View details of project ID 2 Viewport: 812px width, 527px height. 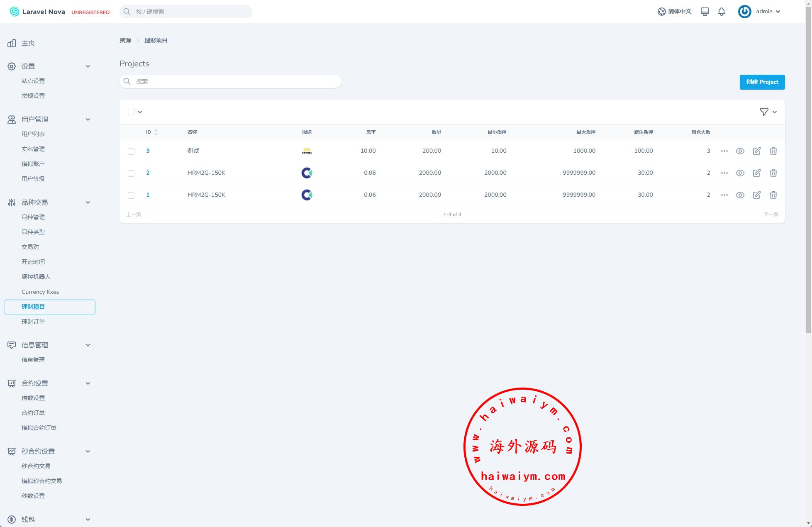coord(740,173)
